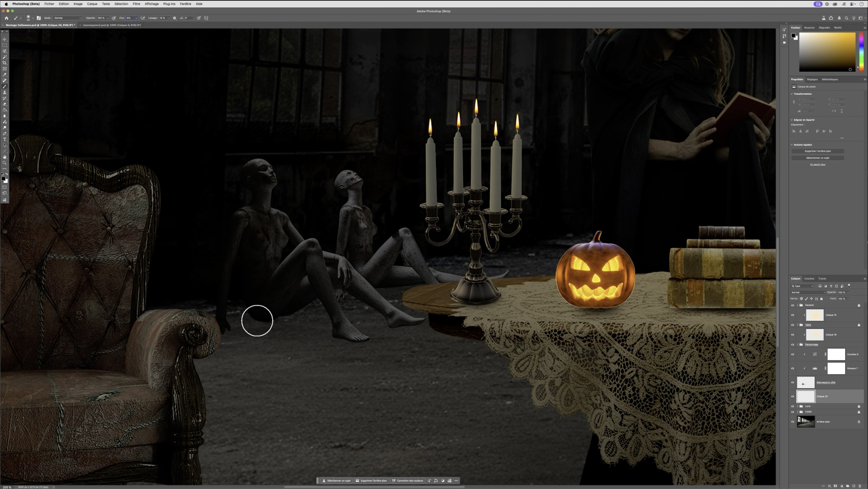Select the Hand tool
This screenshot has height=489, width=868.
pos(5,157)
